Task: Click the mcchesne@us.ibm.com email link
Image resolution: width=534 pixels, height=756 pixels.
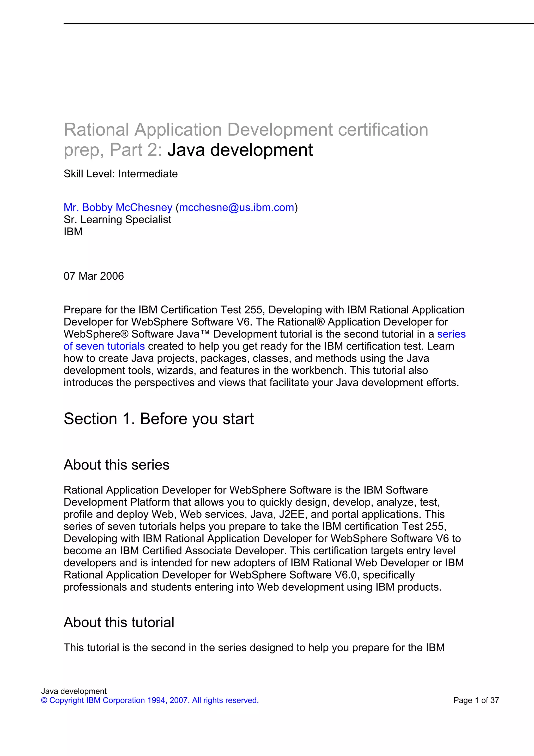Action: click(236, 207)
